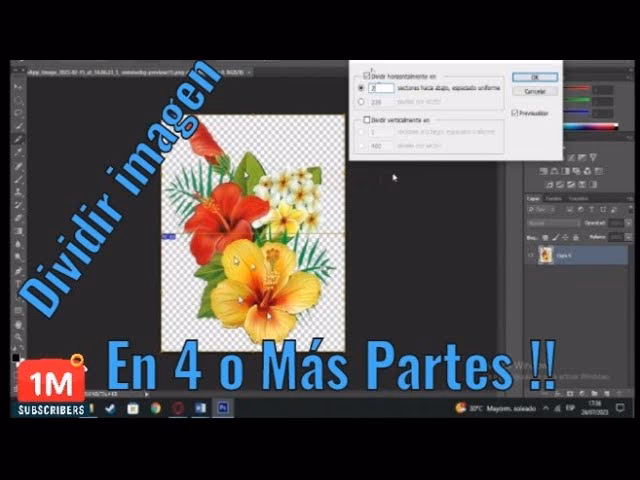
Task: Add an Invert adjustment
Action: coord(550,185)
